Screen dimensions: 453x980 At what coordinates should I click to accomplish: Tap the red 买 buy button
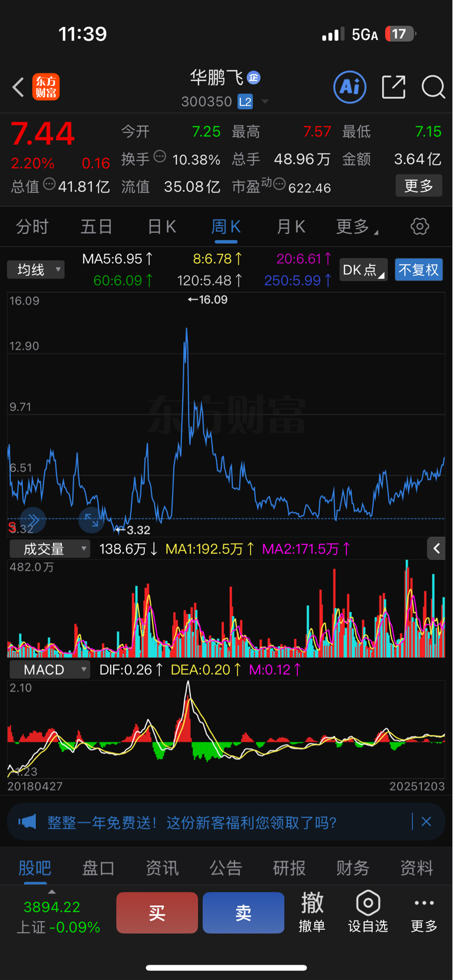point(157,913)
